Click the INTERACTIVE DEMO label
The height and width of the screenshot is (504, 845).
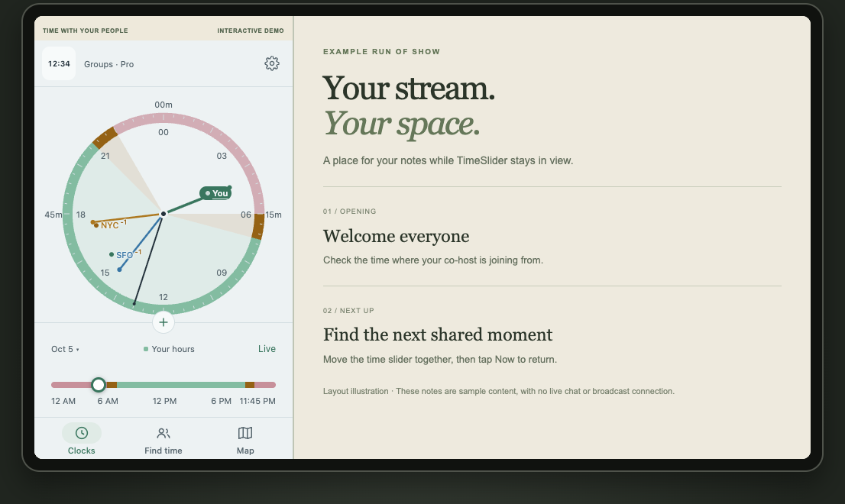251,31
